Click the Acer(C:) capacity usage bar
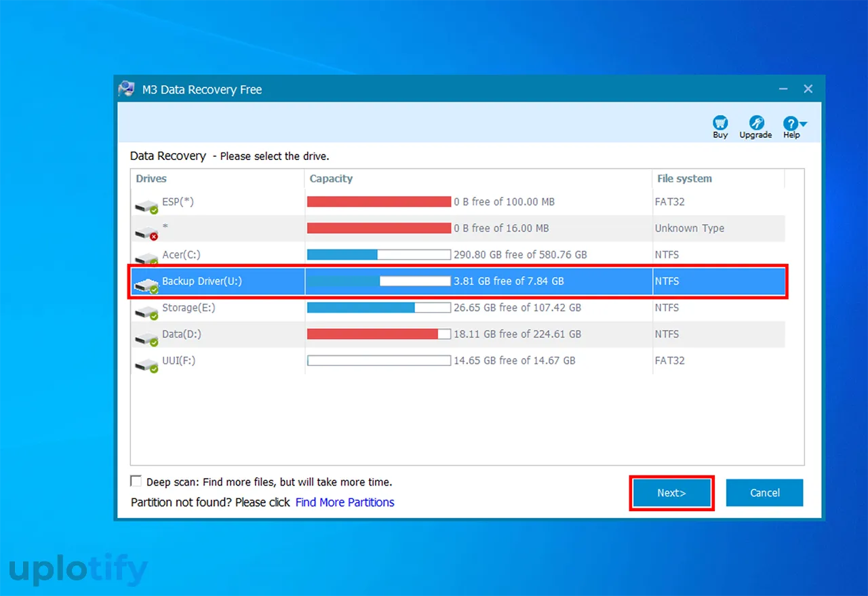 (x=379, y=254)
